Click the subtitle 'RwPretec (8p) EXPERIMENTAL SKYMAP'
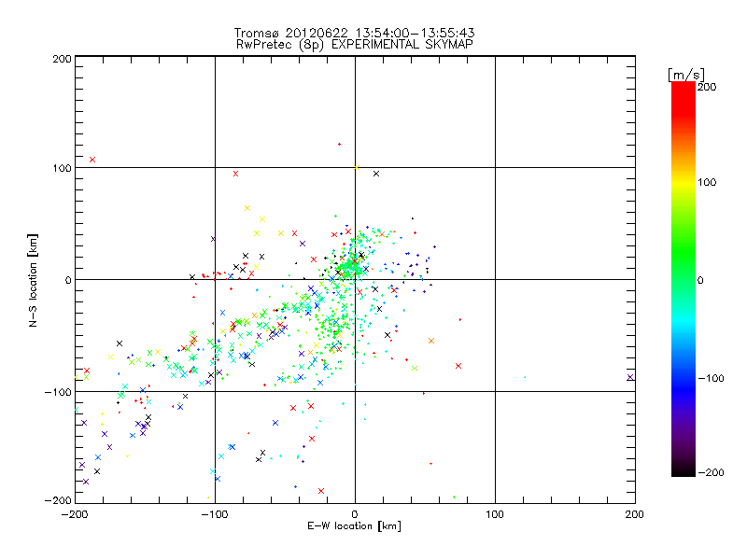The height and width of the screenshot is (560, 747). 355,45
